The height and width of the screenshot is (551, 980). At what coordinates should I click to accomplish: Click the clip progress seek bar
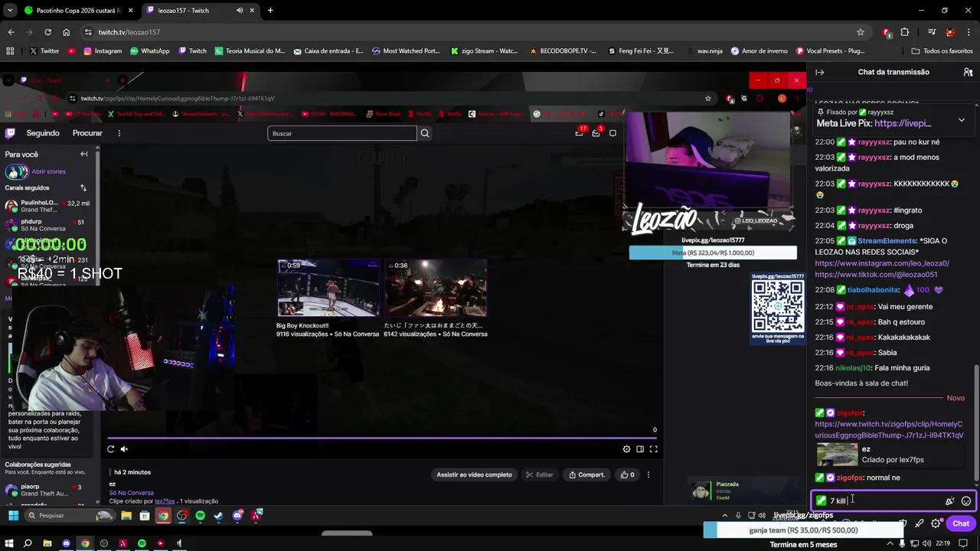pos(381,439)
